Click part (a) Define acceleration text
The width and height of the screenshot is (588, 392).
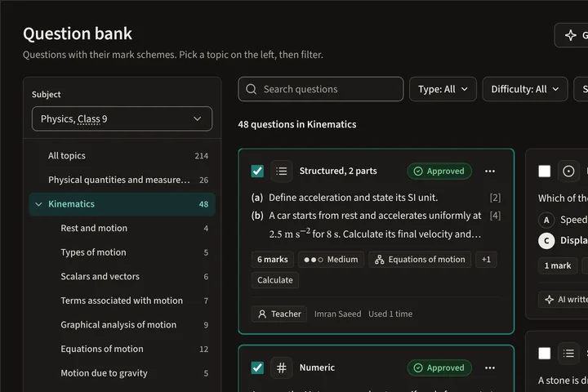click(354, 198)
